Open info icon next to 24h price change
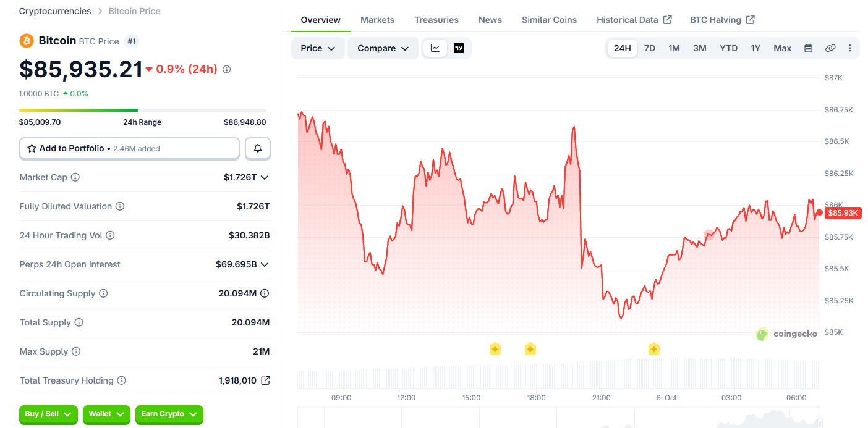The width and height of the screenshot is (868, 428). coord(226,69)
